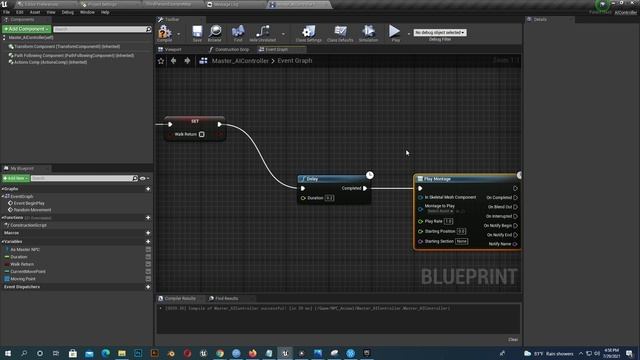Open the Debug Filter object dropdown

[x=440, y=32]
